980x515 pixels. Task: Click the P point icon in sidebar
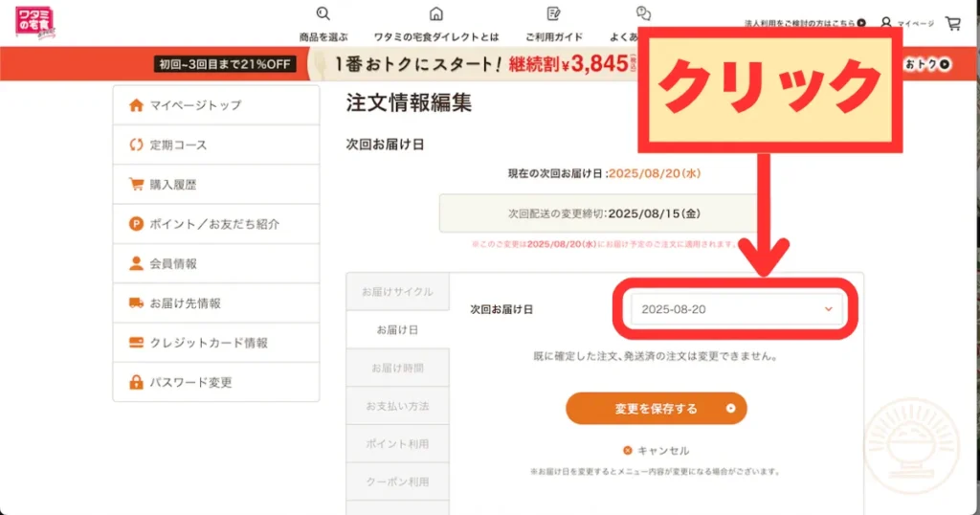[x=136, y=224]
